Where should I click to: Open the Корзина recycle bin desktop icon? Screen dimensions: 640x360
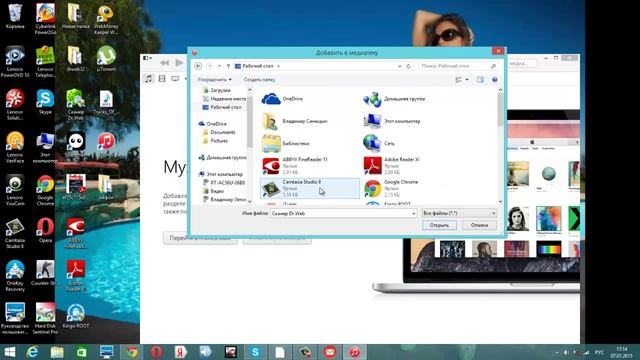(15, 16)
